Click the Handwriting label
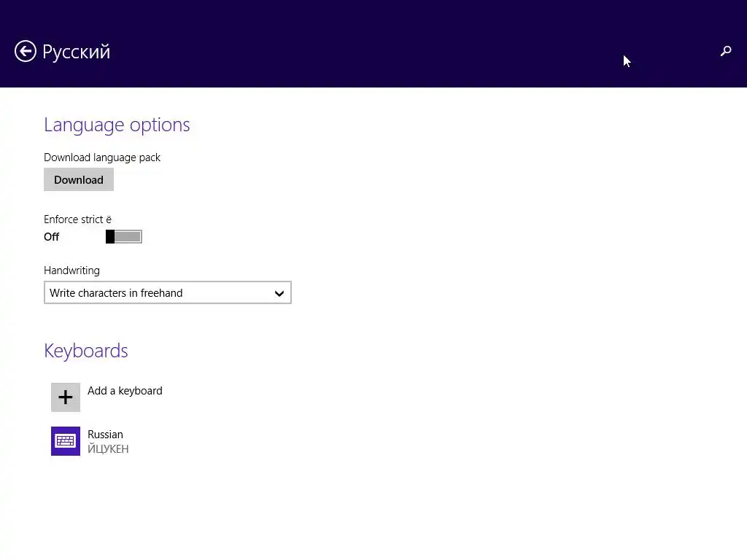The image size is (747, 560). coord(72,271)
